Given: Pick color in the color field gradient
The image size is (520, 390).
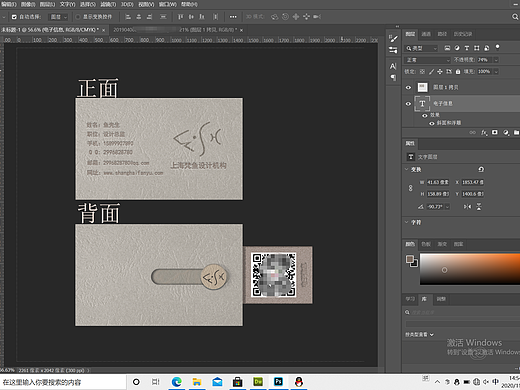Looking at the screenshot, I should point(470,269).
